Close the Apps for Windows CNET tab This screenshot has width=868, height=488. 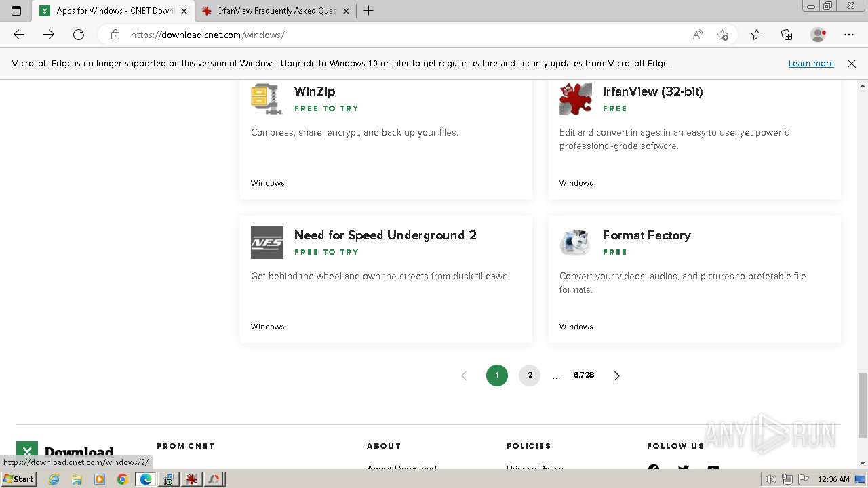pyautogui.click(x=184, y=11)
